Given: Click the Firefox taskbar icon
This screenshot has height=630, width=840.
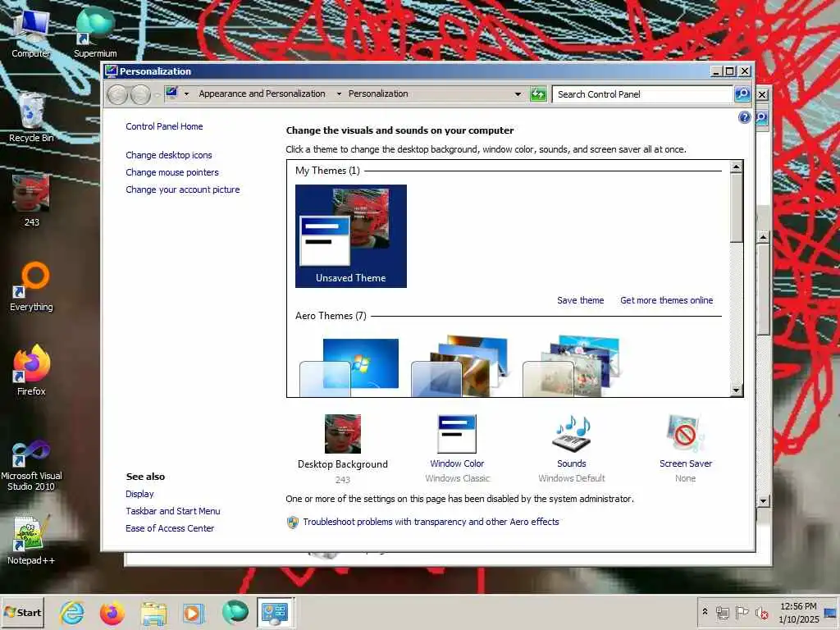Looking at the screenshot, I should click(x=112, y=612).
